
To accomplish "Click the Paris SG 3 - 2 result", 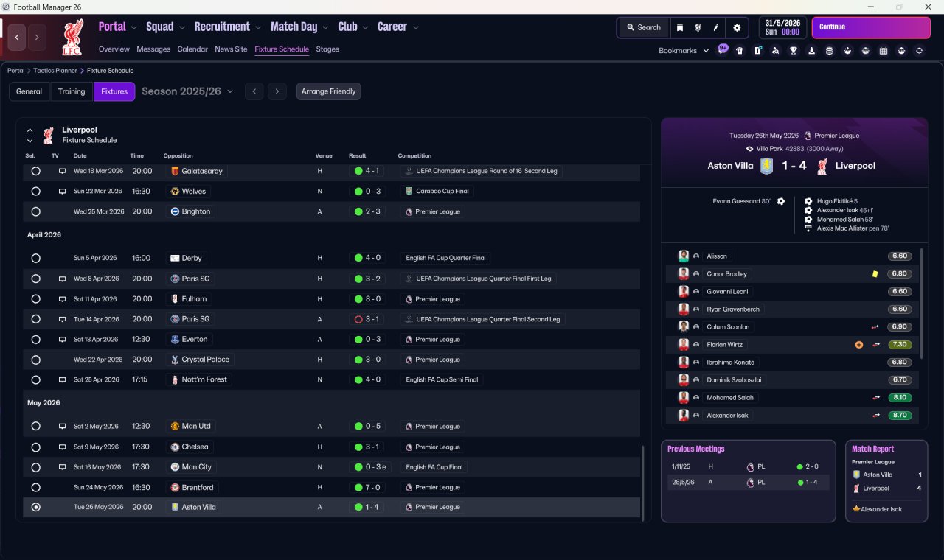I will 367,279.
